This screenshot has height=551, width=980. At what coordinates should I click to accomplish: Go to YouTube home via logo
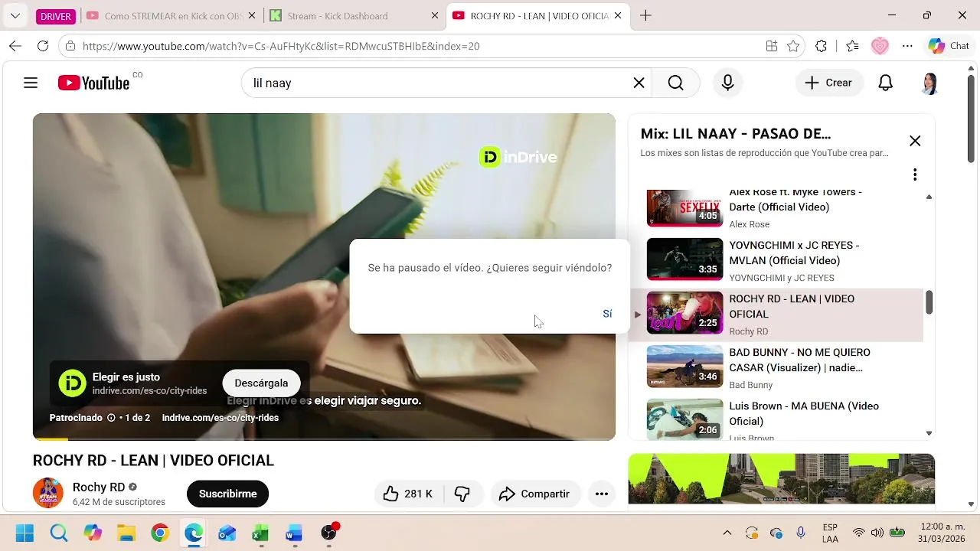(x=93, y=83)
